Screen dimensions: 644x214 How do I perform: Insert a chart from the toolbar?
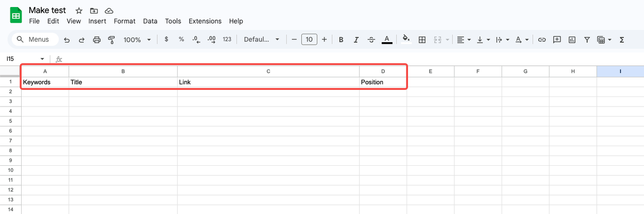[572, 40]
